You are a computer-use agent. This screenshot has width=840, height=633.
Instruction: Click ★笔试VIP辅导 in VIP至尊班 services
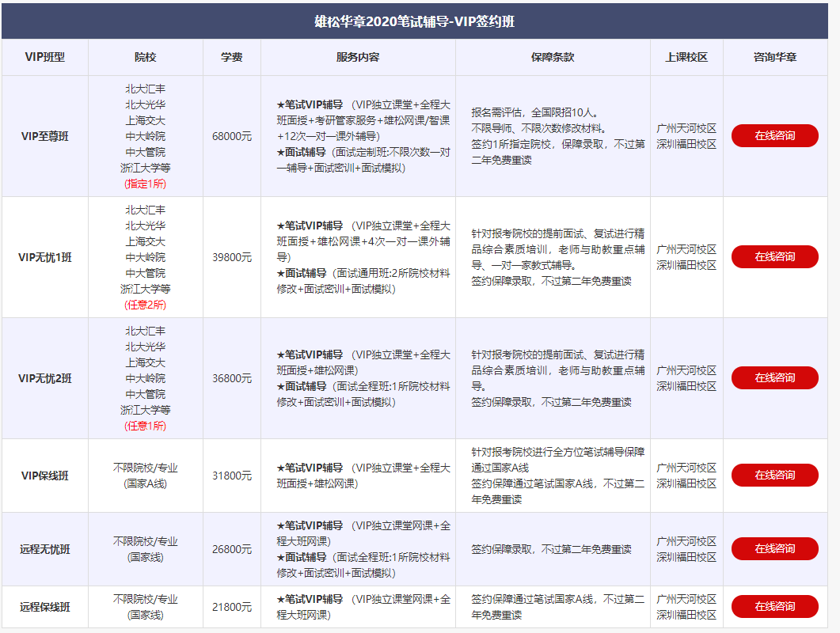coord(310,104)
